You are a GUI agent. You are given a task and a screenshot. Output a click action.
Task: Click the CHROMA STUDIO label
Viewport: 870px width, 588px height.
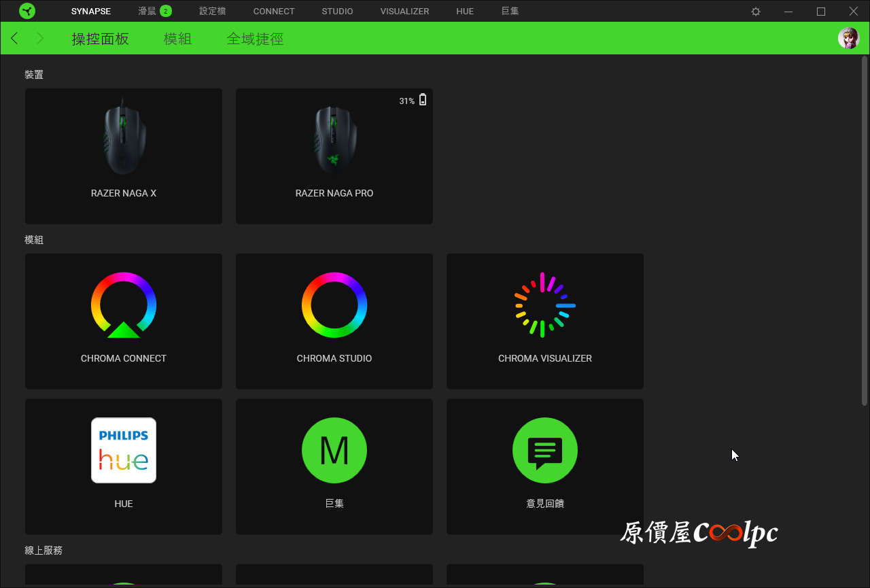point(334,358)
